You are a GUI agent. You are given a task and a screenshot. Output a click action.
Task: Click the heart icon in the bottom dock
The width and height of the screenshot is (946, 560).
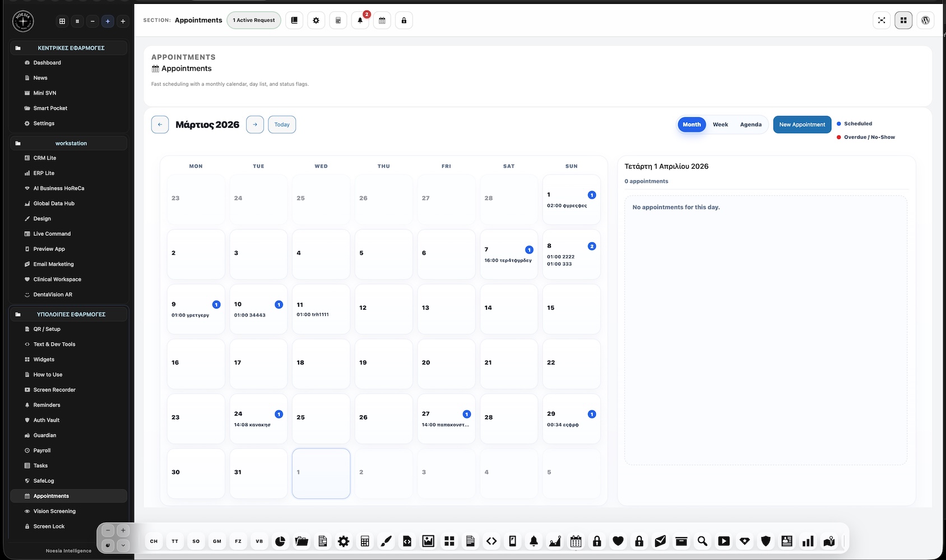618,541
